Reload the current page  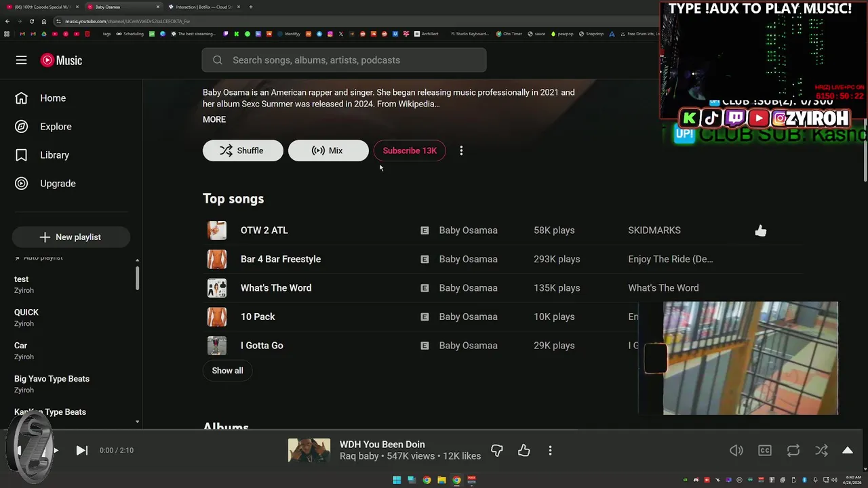[x=31, y=21]
